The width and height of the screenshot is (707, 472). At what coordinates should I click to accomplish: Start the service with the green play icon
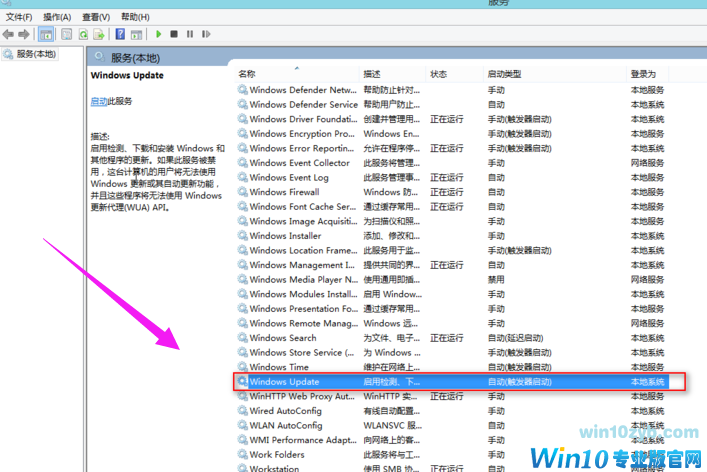158,34
